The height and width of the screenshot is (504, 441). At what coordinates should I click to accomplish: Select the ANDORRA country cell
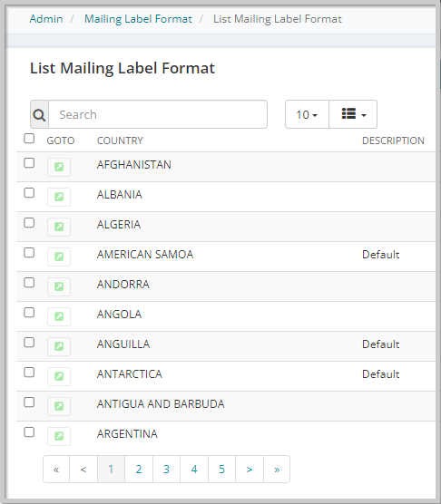(x=123, y=284)
